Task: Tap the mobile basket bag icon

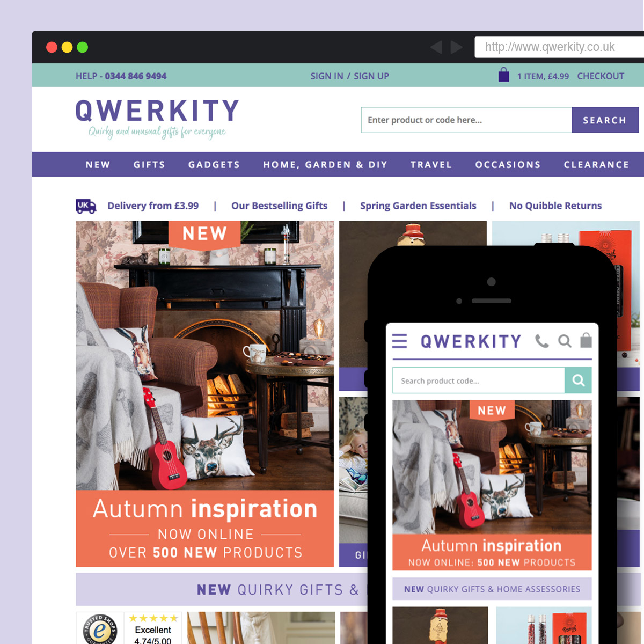Action: point(586,340)
